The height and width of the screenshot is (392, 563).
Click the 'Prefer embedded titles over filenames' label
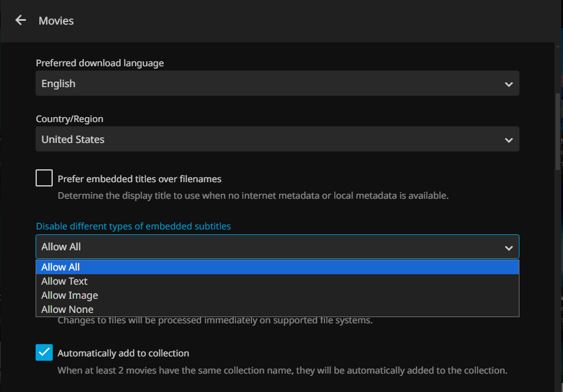pos(139,179)
